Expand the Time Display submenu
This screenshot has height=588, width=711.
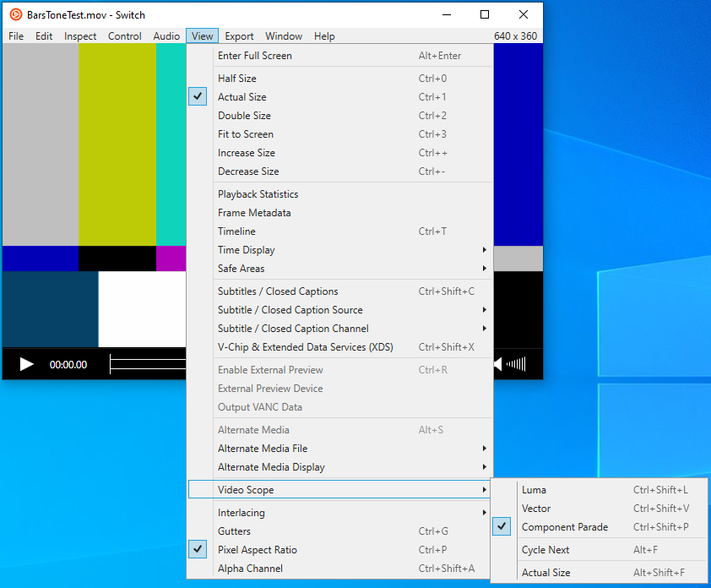(x=339, y=250)
